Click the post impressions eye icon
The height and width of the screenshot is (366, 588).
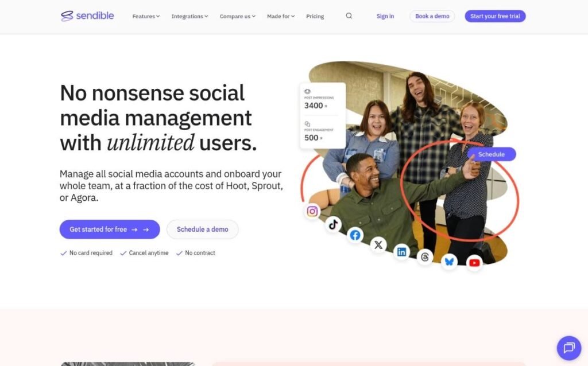click(x=307, y=91)
